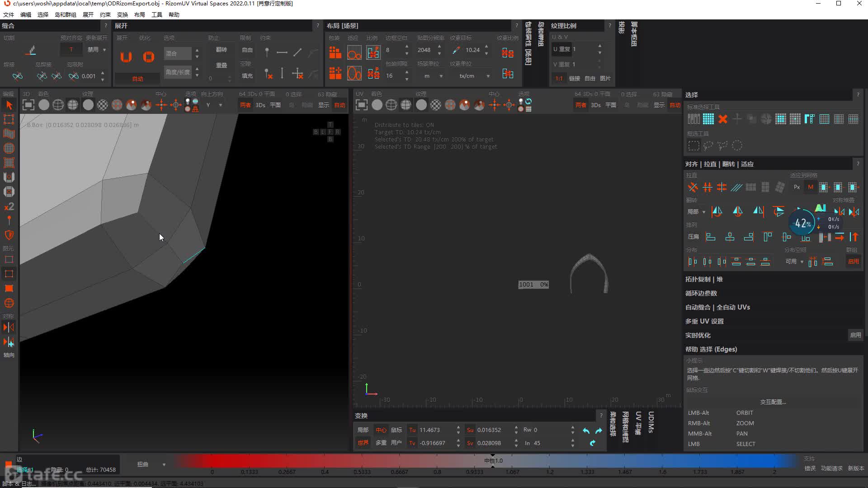Select the dashed rectangle box-select tool
This screenshot has height=488, width=868.
pyautogui.click(x=693, y=145)
